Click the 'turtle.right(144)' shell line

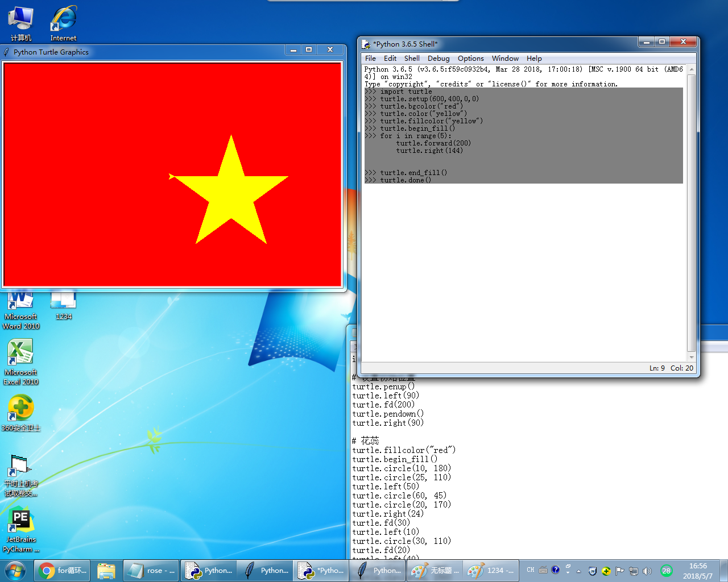429,151
